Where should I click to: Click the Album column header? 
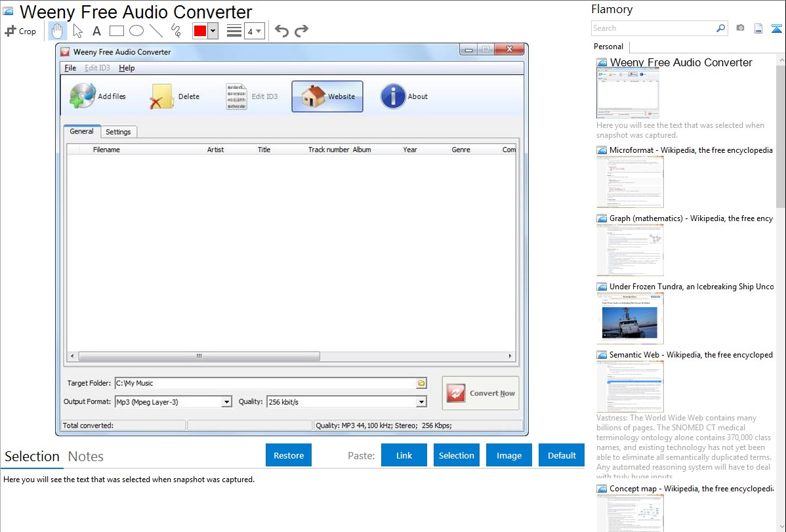[x=362, y=150]
